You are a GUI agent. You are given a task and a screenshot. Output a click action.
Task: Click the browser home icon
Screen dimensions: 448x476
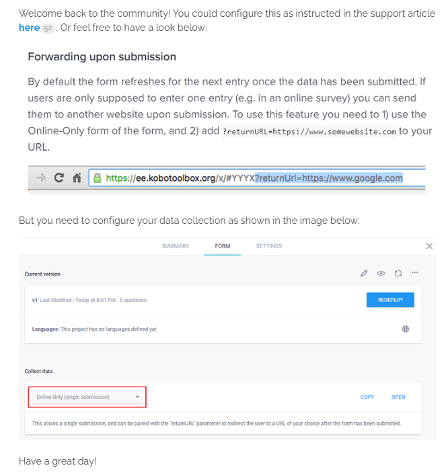[x=76, y=178]
